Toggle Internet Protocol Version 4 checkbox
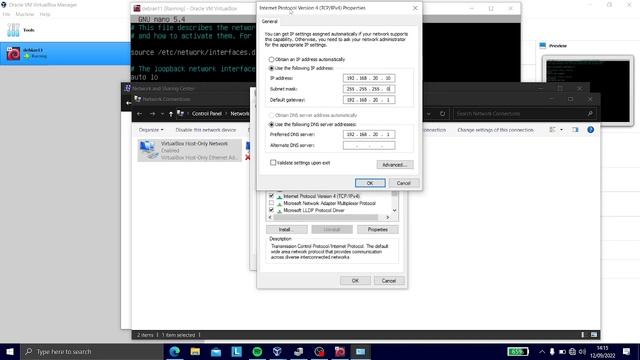640x360 pixels. pos(271,196)
